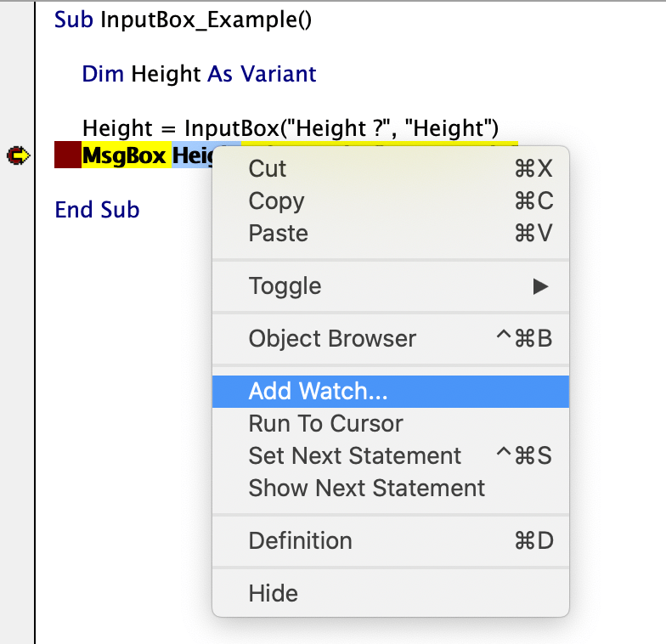Jump to Definition via the context menu
666x644 pixels.
click(300, 541)
